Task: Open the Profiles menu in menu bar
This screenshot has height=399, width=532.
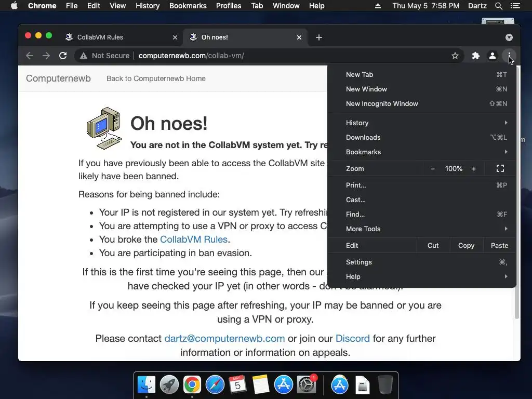Action: (229, 6)
